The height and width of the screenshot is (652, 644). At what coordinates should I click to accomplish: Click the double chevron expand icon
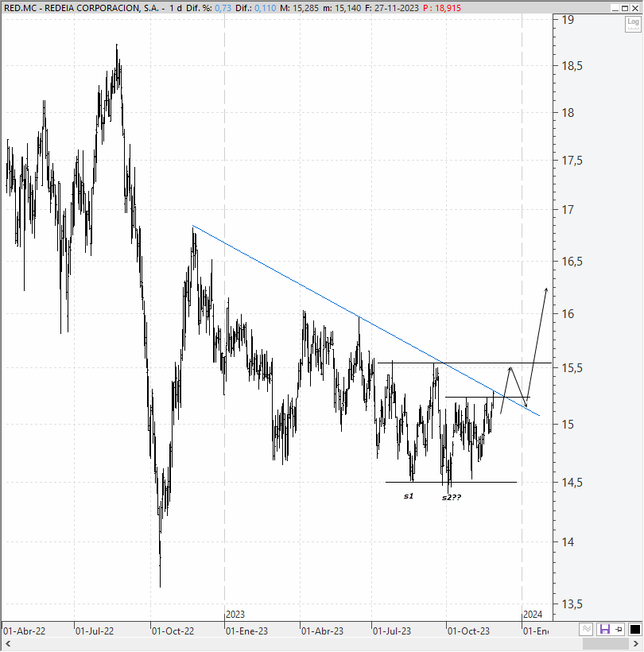click(586, 629)
